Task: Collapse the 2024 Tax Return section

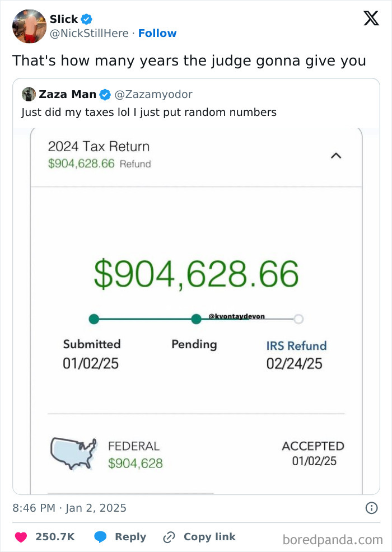Action: click(x=336, y=157)
